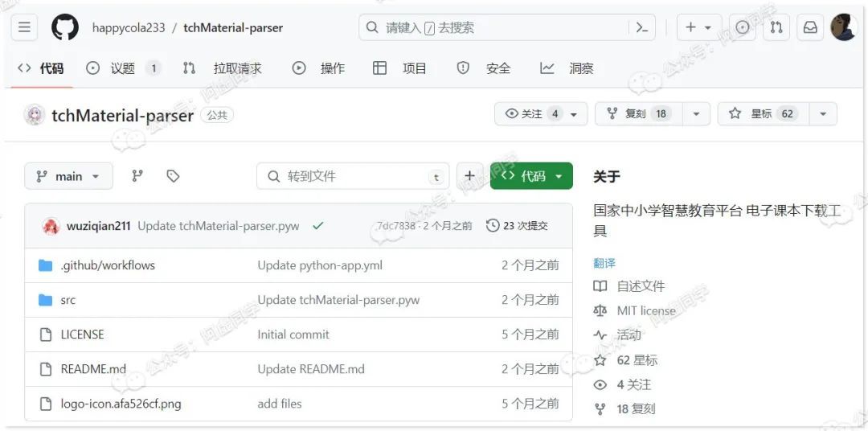Expand the fork options dropdown arrow

point(696,113)
